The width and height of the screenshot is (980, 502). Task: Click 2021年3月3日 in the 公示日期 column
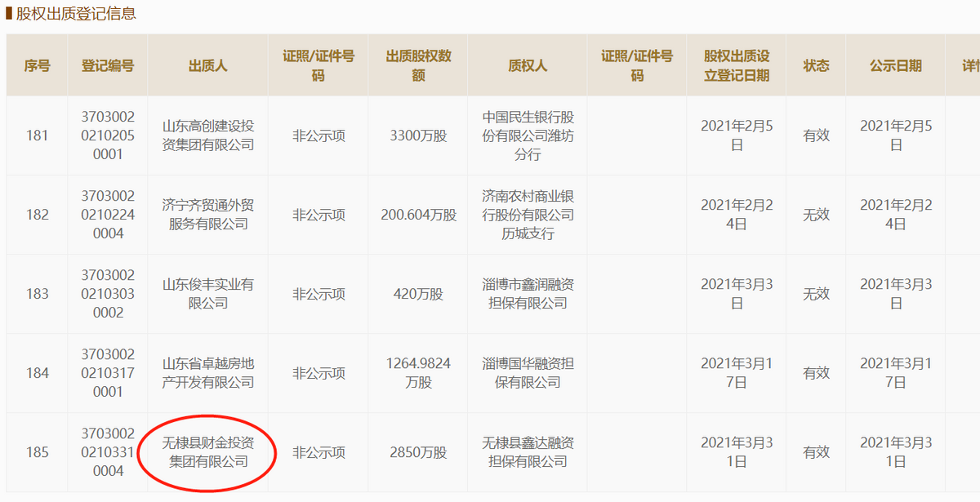tap(895, 294)
